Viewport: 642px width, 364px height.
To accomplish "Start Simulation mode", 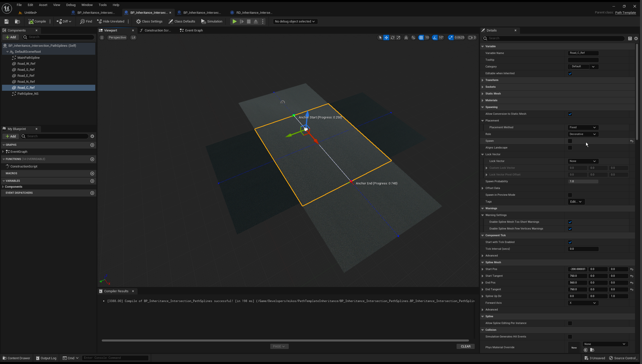I will (211, 21).
